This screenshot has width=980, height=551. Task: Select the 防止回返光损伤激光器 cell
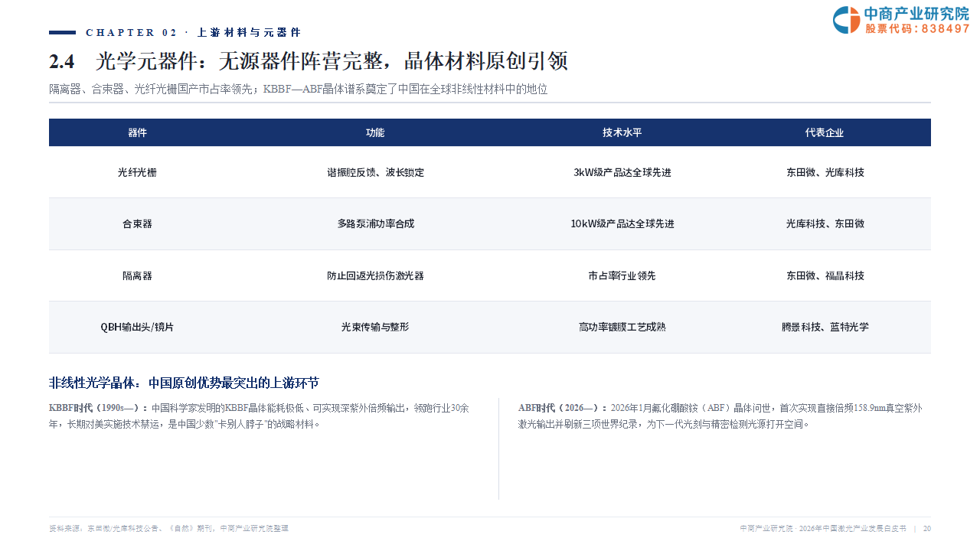(375, 275)
